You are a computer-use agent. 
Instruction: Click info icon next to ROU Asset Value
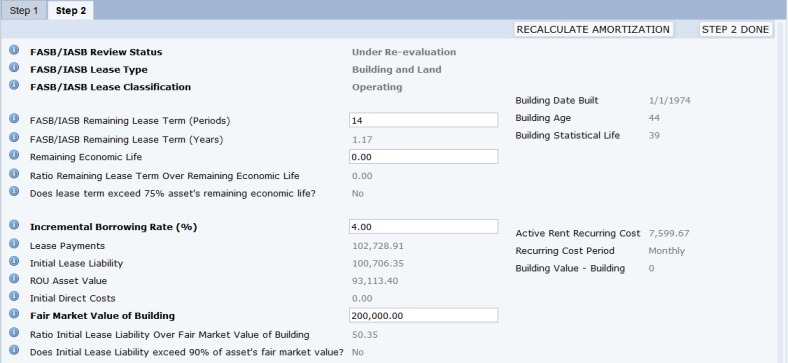14,279
